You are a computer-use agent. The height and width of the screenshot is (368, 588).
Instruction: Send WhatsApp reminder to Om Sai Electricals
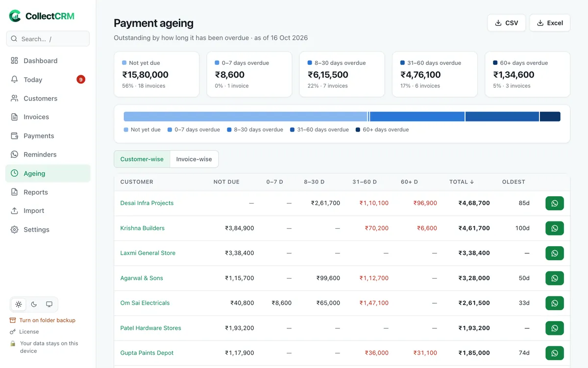pyautogui.click(x=555, y=303)
